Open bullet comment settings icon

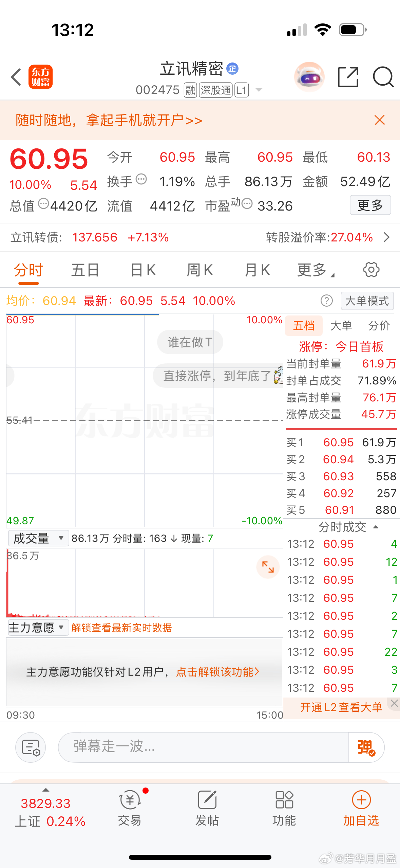click(31, 747)
